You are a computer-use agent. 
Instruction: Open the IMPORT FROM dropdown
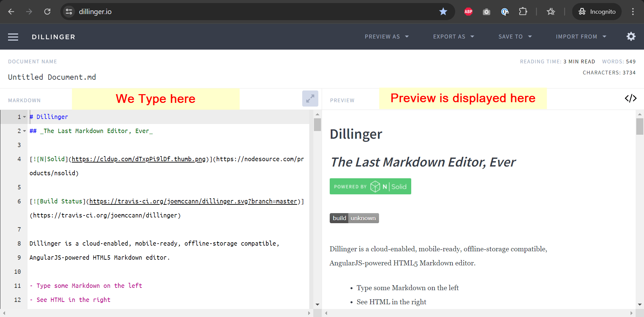click(581, 37)
